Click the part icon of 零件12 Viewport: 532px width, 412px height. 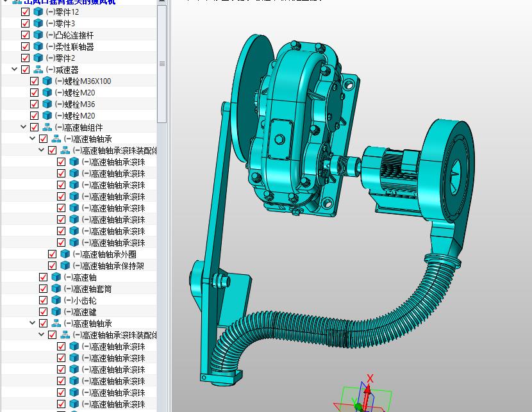click(x=38, y=12)
